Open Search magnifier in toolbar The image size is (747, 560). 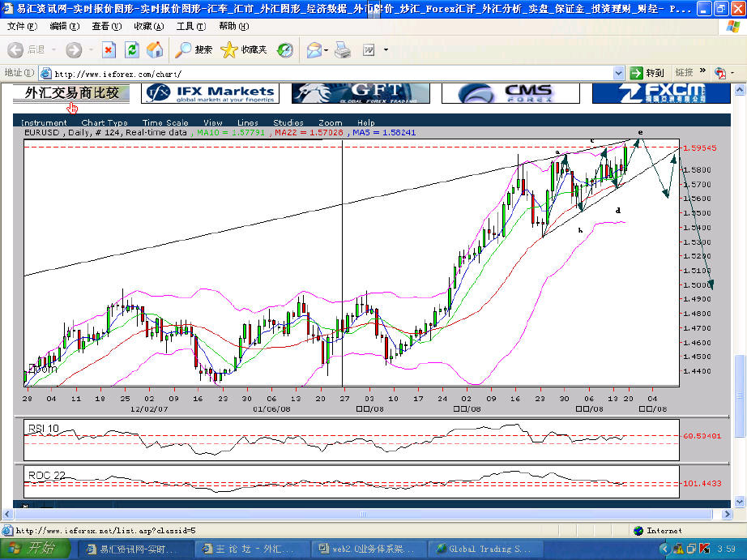point(194,49)
